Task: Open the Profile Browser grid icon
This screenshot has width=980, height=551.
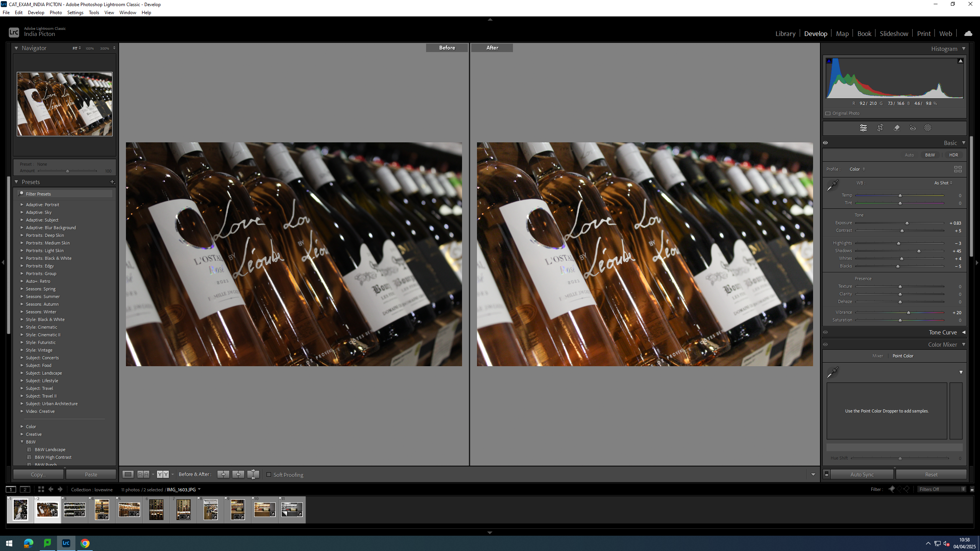Action: (958, 169)
